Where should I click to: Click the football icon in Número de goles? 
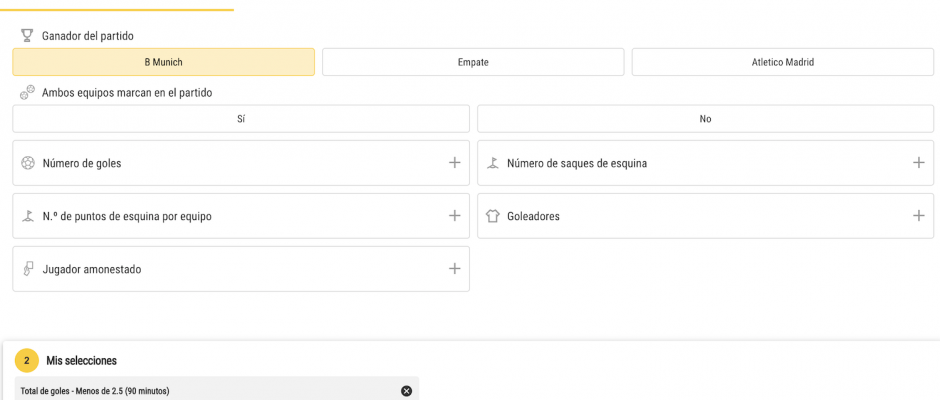[x=28, y=163]
